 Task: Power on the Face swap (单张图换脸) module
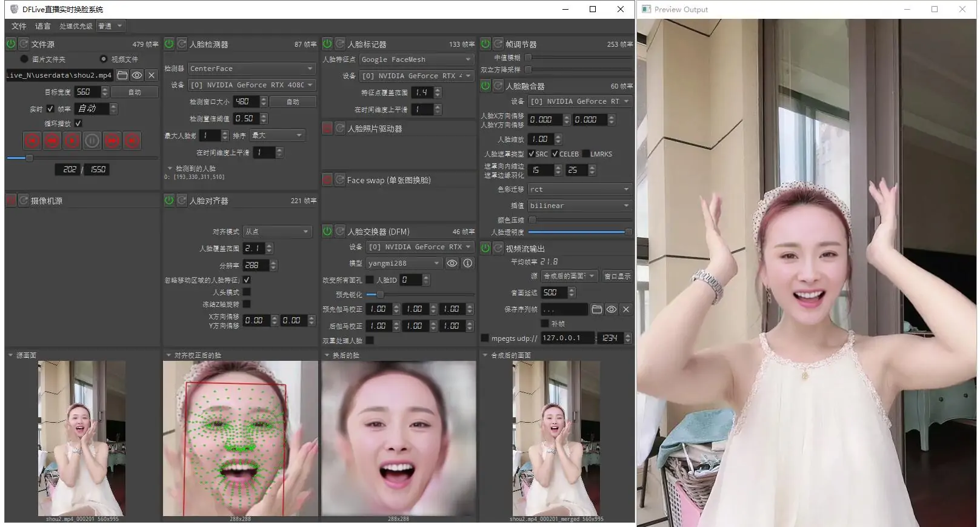coord(327,180)
